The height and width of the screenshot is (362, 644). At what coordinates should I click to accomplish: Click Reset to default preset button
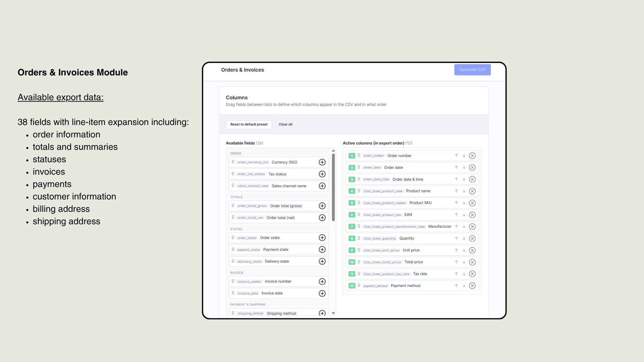249,124
